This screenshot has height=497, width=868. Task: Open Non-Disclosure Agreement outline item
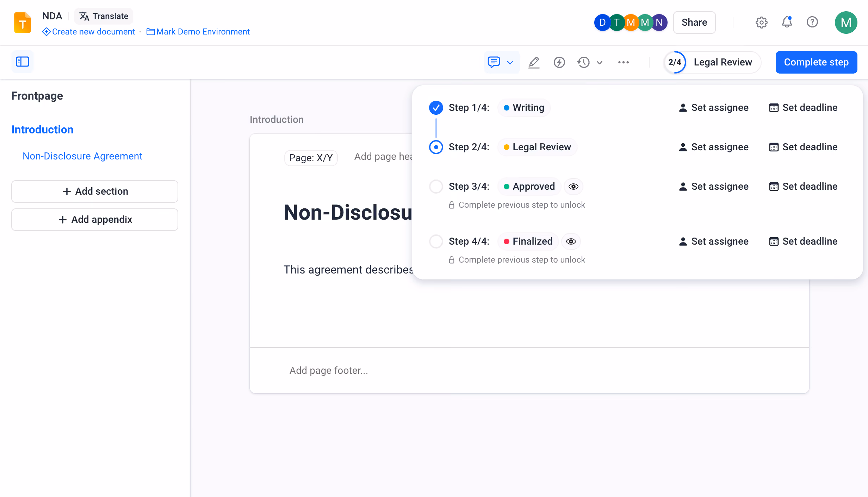pos(82,156)
